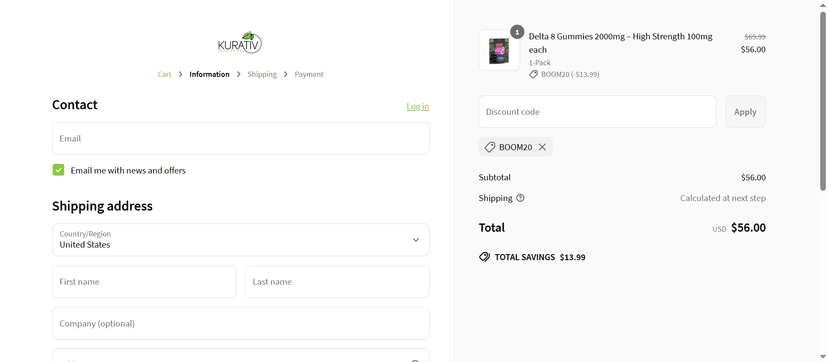Click the chevron after Cart breadcrumb
This screenshot has width=828, height=362.
[x=180, y=74]
